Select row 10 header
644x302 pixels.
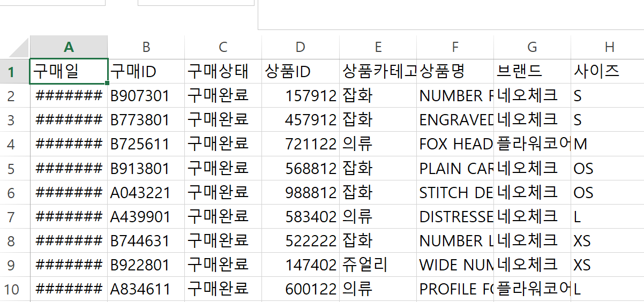(15, 289)
